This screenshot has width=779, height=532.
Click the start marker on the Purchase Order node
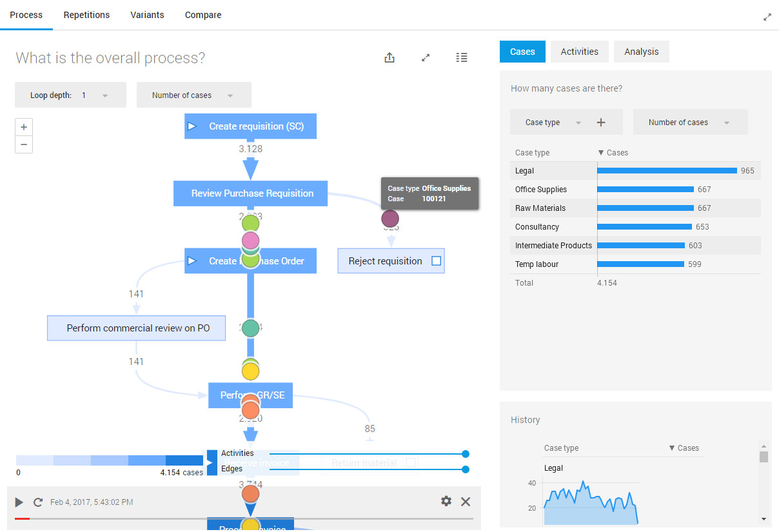(x=192, y=261)
